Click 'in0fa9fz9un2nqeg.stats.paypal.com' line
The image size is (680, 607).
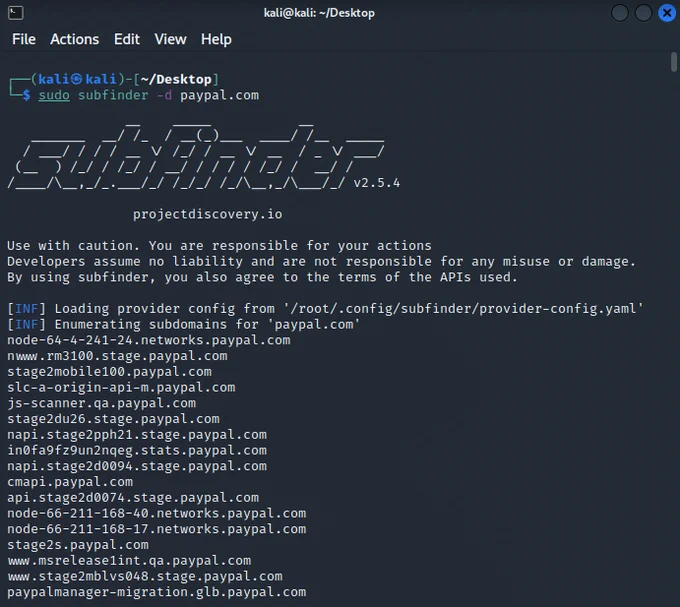coord(137,450)
